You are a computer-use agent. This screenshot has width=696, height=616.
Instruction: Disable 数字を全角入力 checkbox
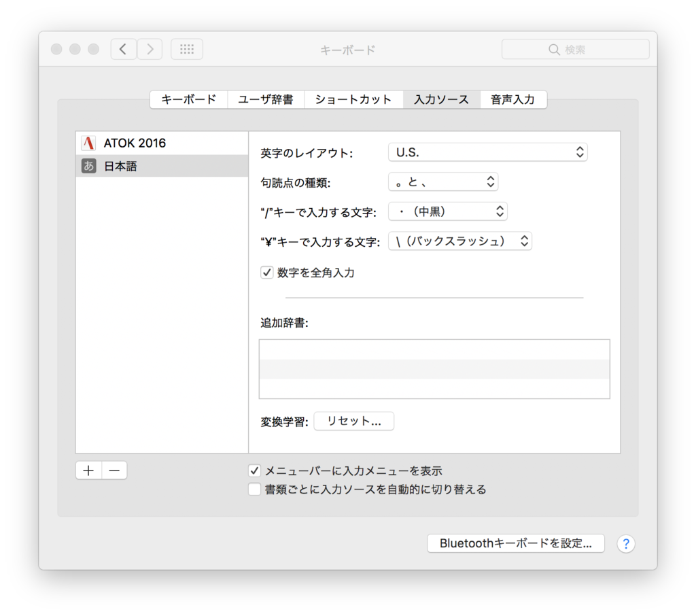coord(266,272)
